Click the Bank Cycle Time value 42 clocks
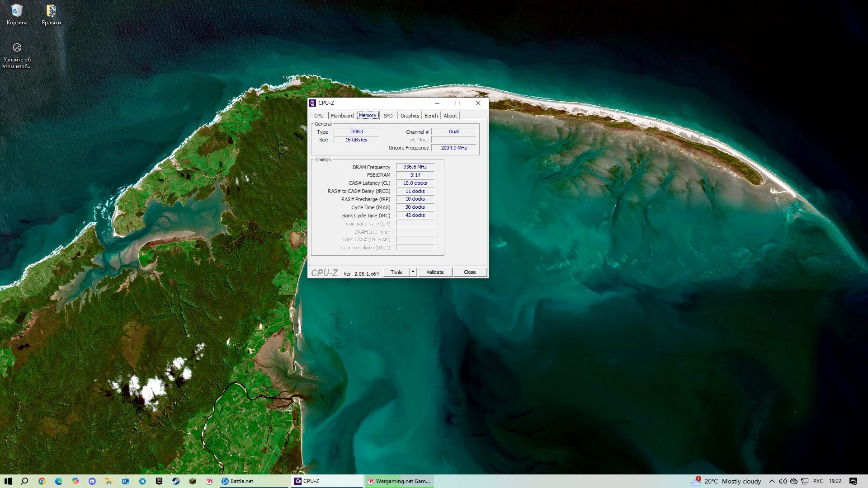This screenshot has width=868, height=488. [415, 215]
